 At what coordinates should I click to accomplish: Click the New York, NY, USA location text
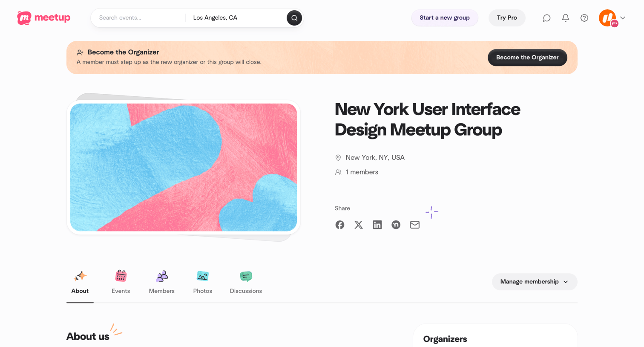375,158
